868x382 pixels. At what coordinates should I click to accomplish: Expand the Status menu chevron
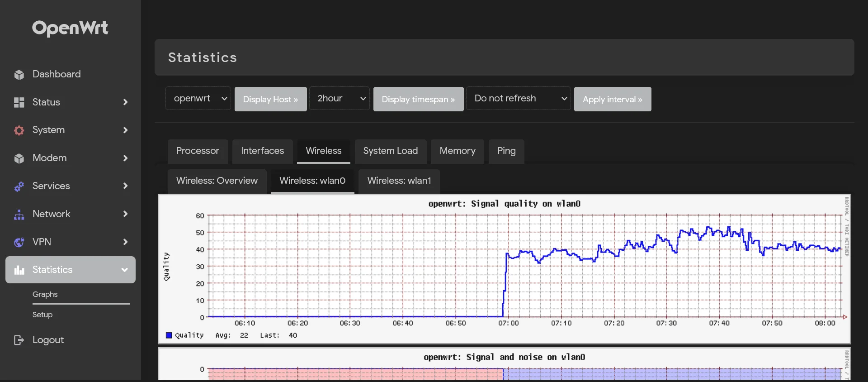(x=125, y=102)
